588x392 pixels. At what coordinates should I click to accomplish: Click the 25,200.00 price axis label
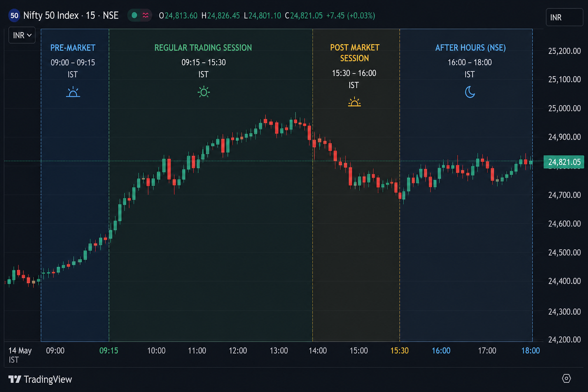click(x=564, y=50)
